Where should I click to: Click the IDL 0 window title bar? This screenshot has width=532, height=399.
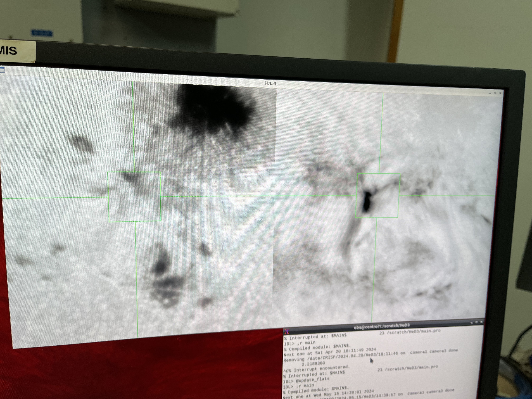click(270, 84)
